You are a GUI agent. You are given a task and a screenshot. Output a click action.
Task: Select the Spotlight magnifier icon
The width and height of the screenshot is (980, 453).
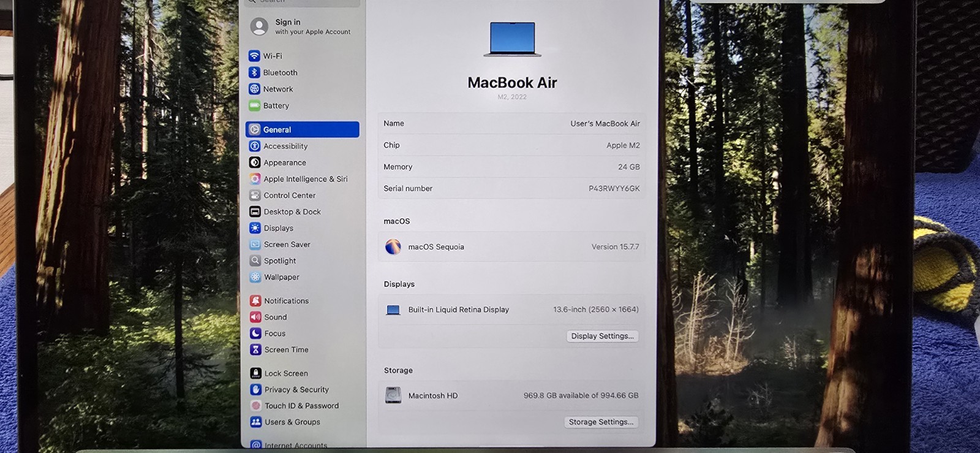point(255,261)
